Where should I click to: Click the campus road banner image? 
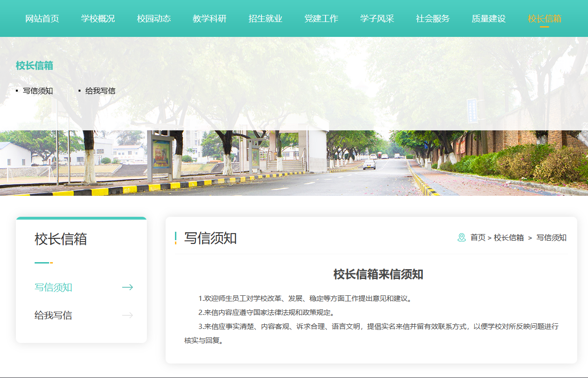(x=294, y=164)
